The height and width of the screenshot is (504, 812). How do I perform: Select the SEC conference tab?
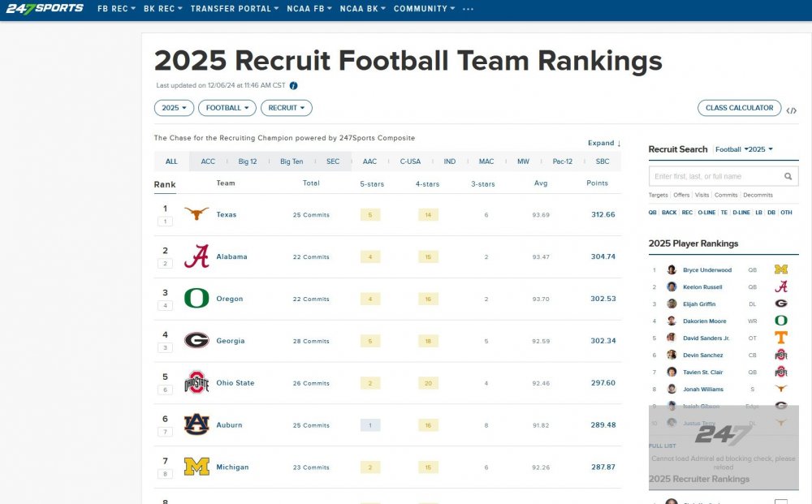pyautogui.click(x=333, y=162)
